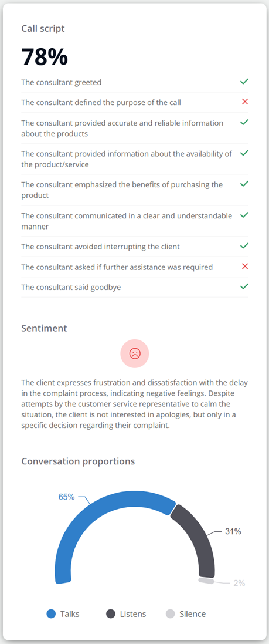Click the 'Conversation proportions' heading

coord(78,461)
